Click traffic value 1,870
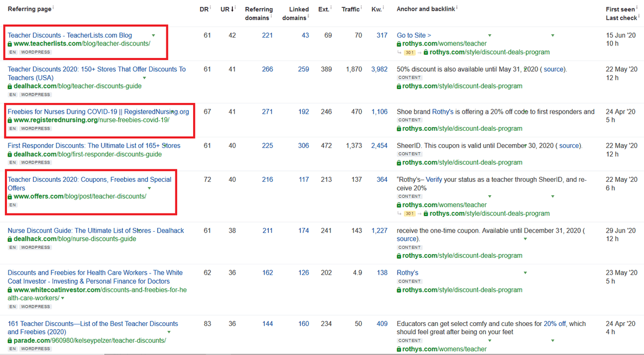 pyautogui.click(x=354, y=69)
